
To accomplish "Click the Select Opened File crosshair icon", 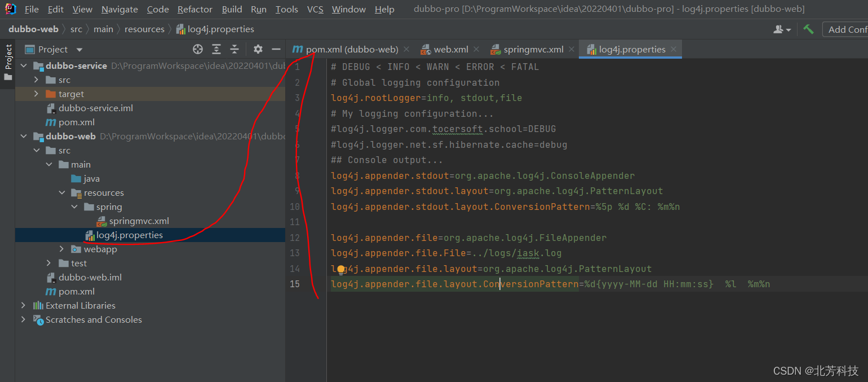I will tap(198, 49).
